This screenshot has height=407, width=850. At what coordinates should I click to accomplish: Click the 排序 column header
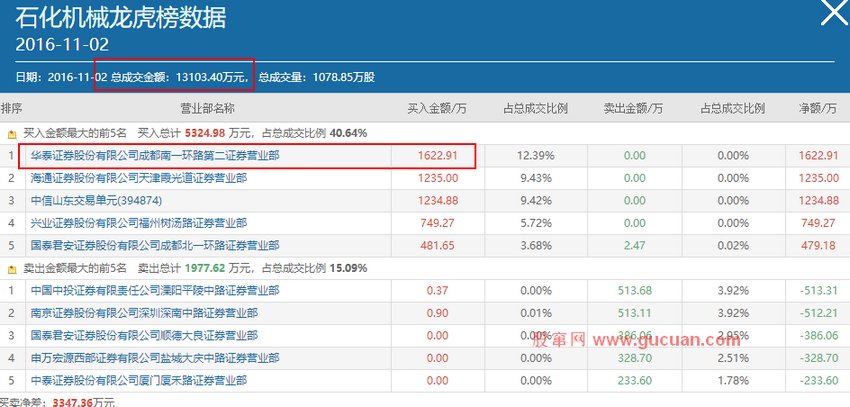pyautogui.click(x=11, y=108)
